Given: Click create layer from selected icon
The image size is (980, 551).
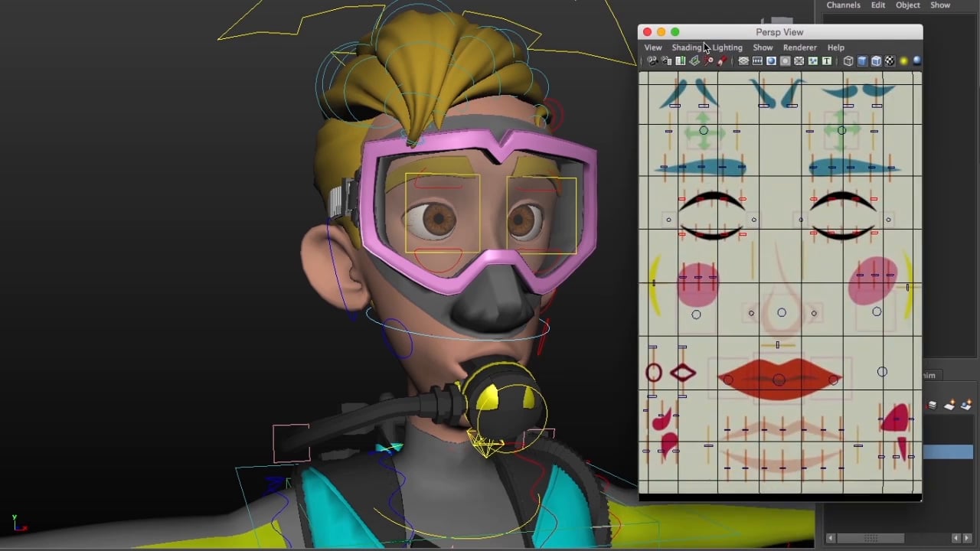Looking at the screenshot, I should pyautogui.click(x=967, y=406).
